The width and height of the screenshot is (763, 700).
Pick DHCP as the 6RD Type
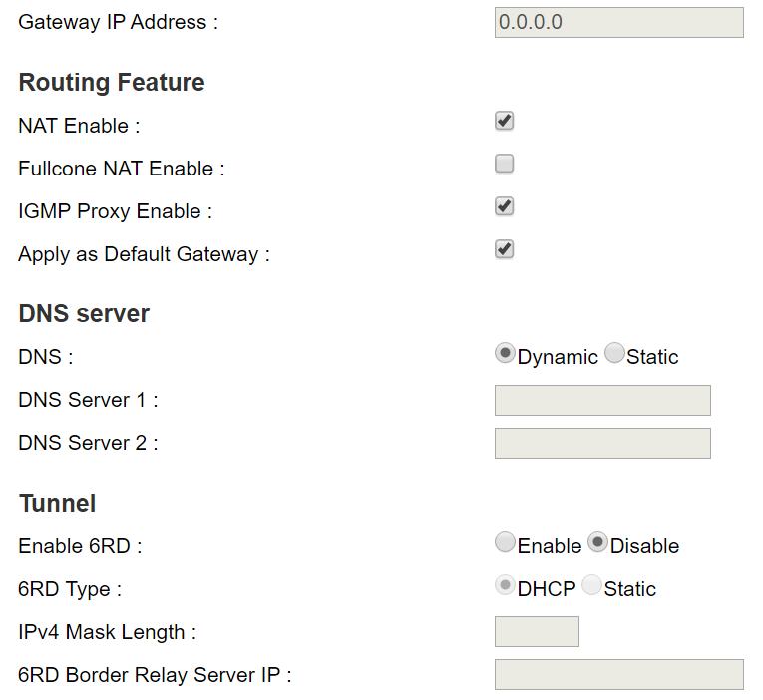tap(506, 586)
